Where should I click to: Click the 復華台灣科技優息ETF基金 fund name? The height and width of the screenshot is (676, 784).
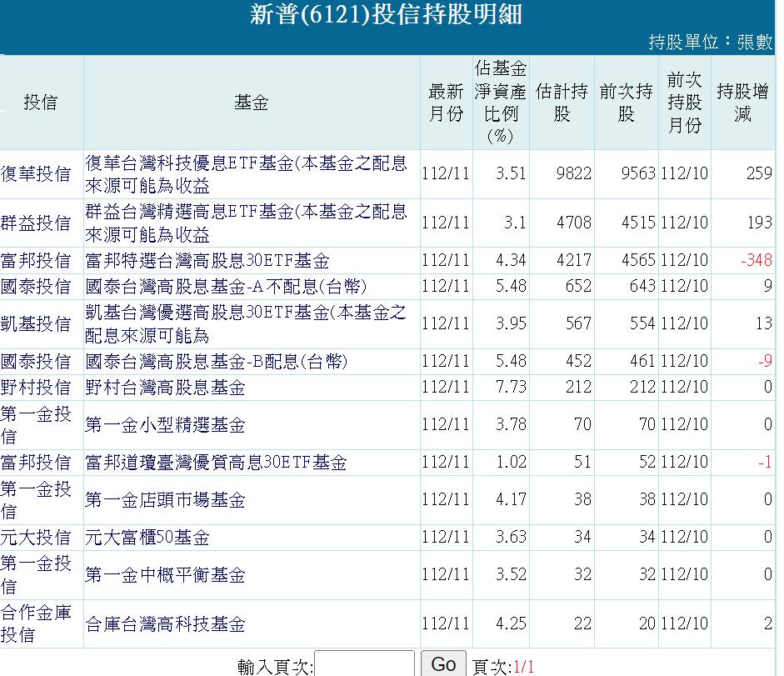pyautogui.click(x=246, y=174)
